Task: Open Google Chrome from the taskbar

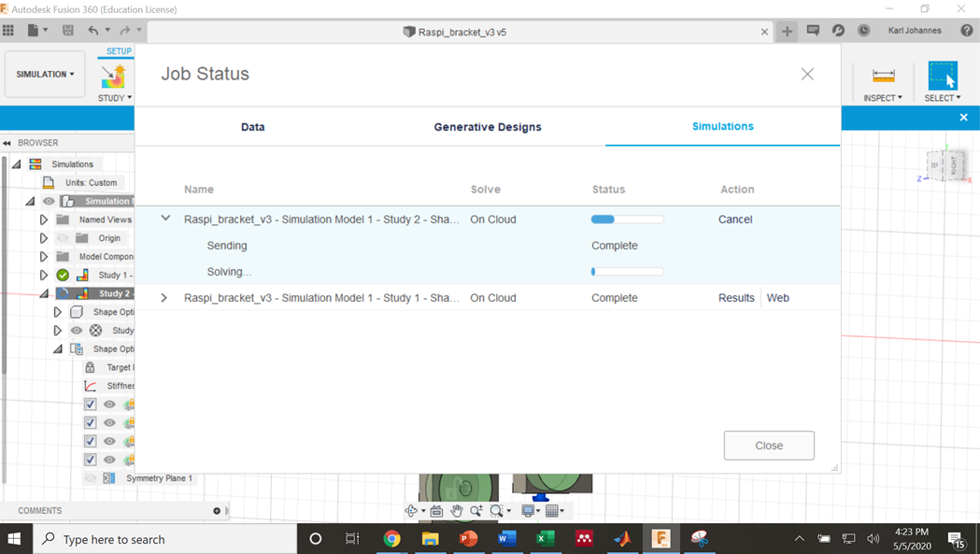Action: tap(391, 538)
